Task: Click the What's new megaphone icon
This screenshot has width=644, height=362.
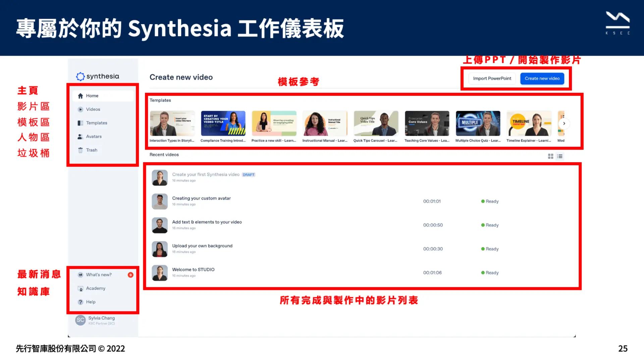Action: click(80, 275)
